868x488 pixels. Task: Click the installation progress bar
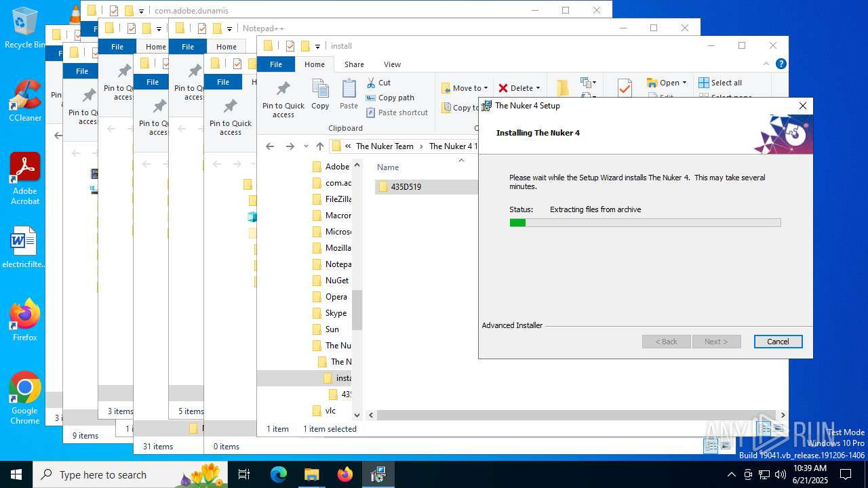645,222
